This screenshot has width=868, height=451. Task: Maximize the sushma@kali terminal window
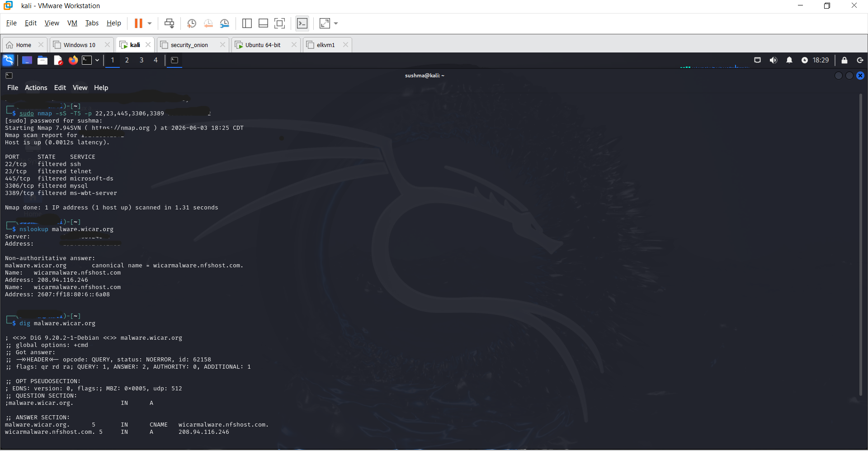tap(849, 76)
